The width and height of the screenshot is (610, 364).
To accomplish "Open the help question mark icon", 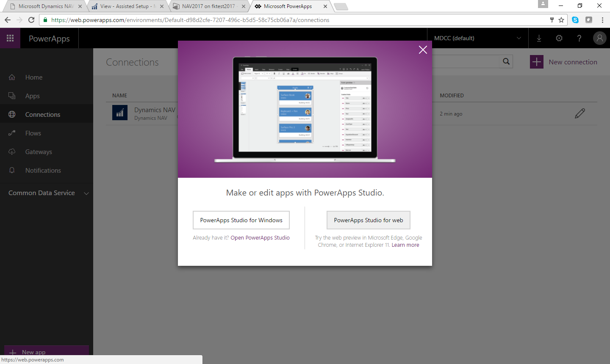I will [x=579, y=38].
